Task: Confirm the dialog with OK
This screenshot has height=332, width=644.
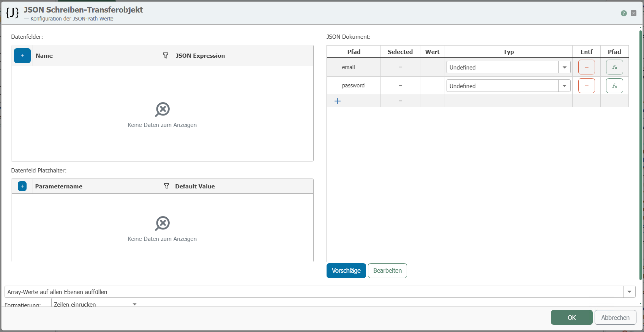Action: coord(571,318)
